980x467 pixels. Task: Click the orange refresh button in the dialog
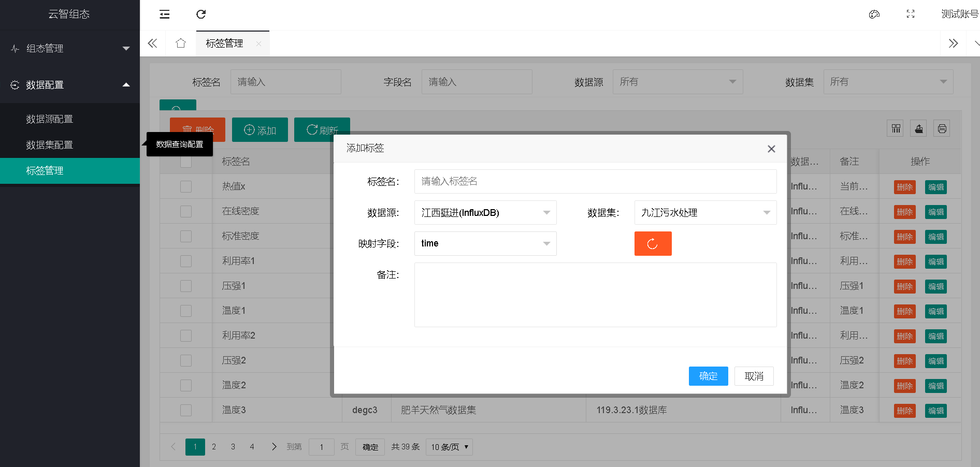click(x=653, y=243)
